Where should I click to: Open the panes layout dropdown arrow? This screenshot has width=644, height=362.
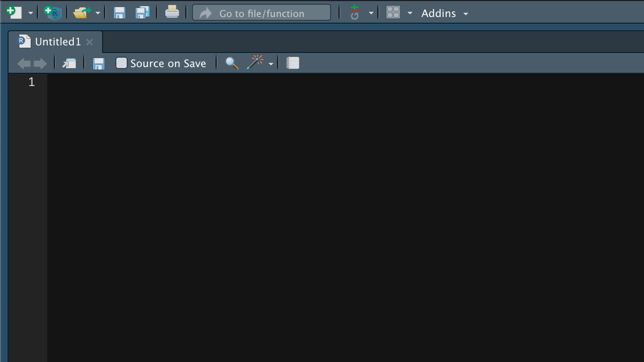tap(410, 14)
